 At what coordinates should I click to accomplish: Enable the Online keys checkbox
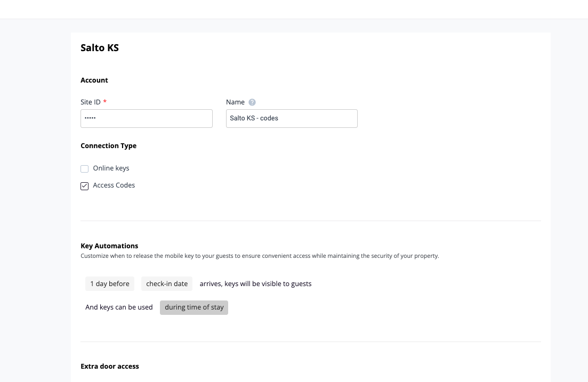coord(84,169)
